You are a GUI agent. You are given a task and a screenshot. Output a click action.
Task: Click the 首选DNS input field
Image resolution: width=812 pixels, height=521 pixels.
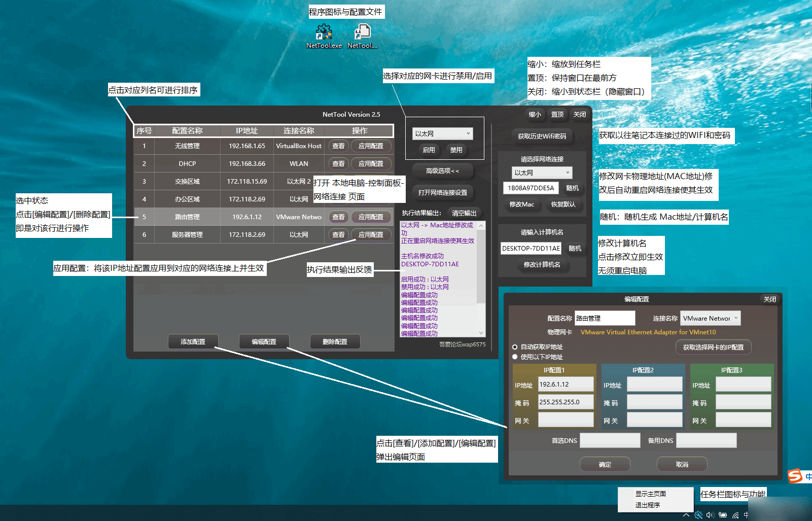[x=610, y=440]
